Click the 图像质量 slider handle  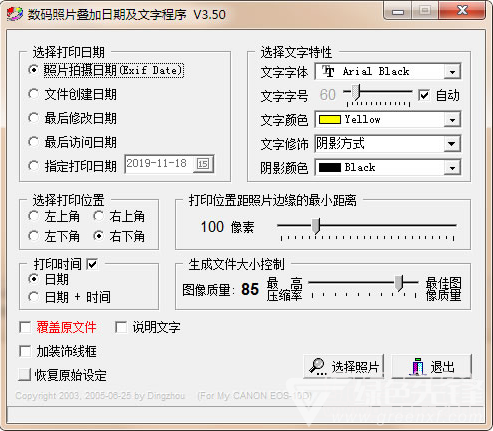tap(399, 283)
